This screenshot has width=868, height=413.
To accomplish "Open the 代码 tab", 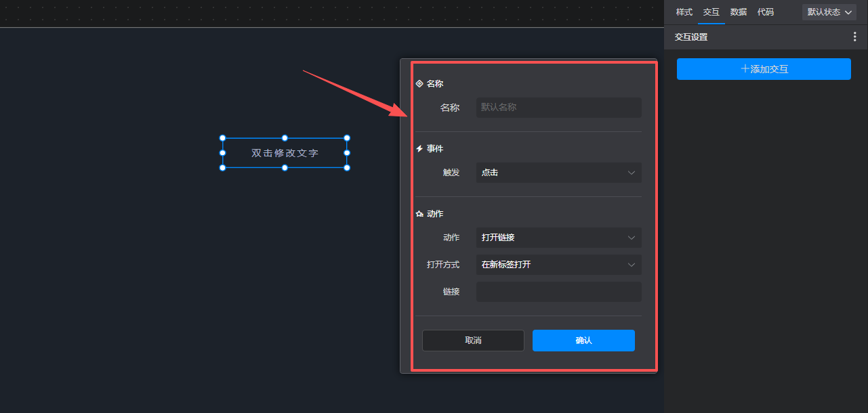I will 766,12.
